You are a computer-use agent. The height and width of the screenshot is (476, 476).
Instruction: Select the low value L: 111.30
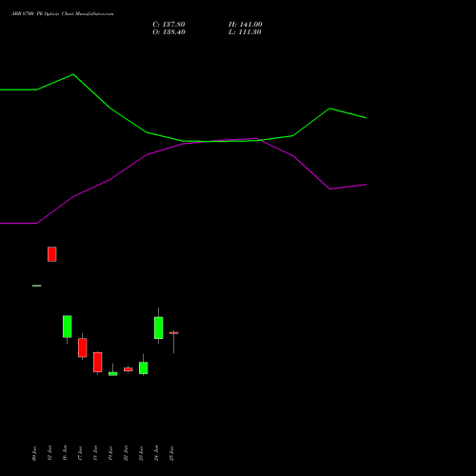click(x=245, y=32)
